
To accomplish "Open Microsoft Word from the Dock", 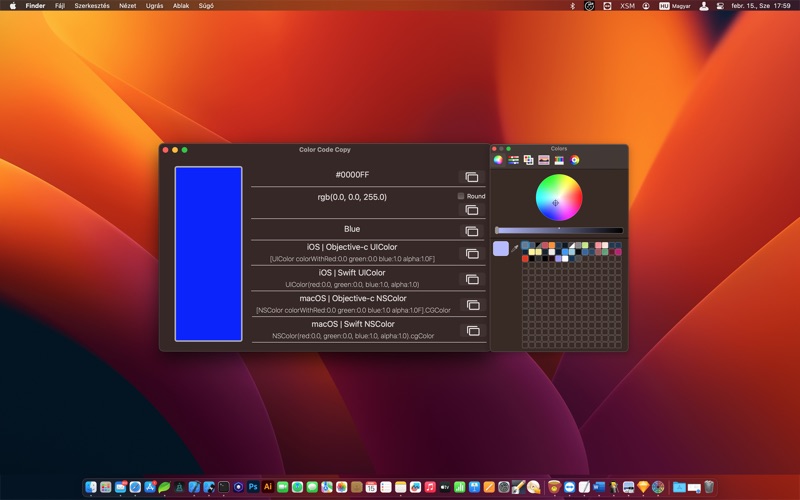I will (x=599, y=487).
